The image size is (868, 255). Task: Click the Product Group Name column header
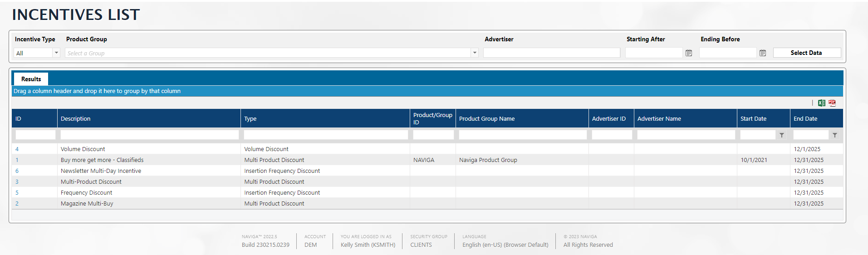click(x=486, y=118)
